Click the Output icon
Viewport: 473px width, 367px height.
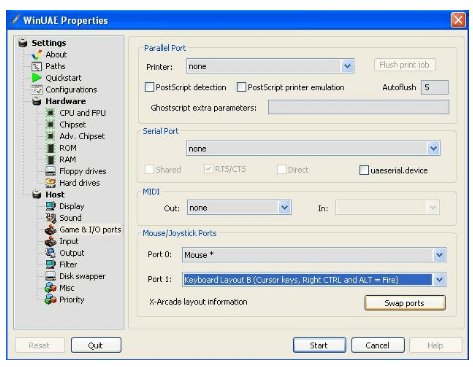[50, 253]
